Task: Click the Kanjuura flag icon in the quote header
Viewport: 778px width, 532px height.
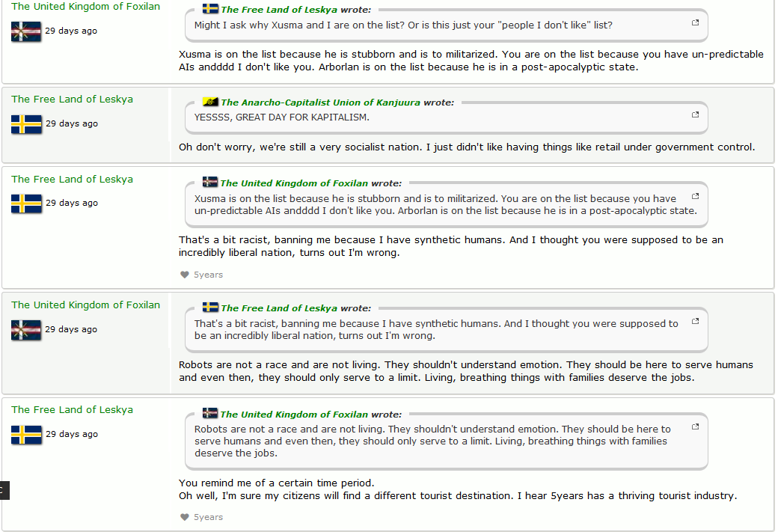Action: (210, 102)
